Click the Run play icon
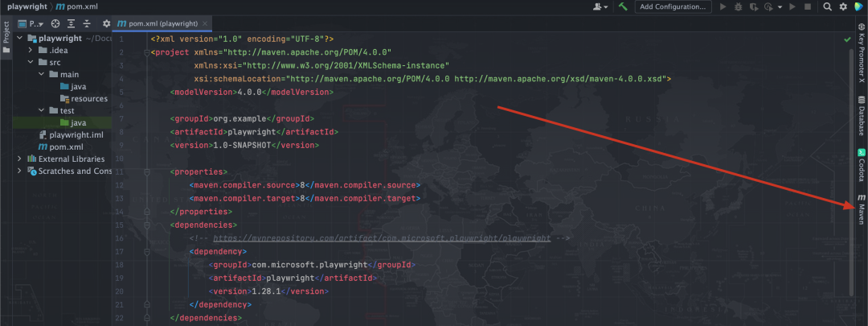Image resolution: width=868 pixels, height=326 pixels. pyautogui.click(x=723, y=6)
